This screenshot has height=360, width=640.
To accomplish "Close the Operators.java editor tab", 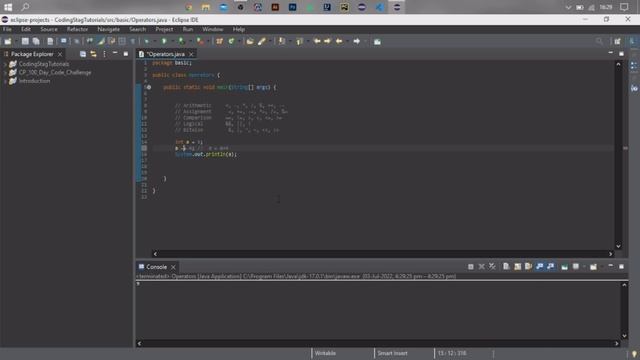I will [x=191, y=54].
